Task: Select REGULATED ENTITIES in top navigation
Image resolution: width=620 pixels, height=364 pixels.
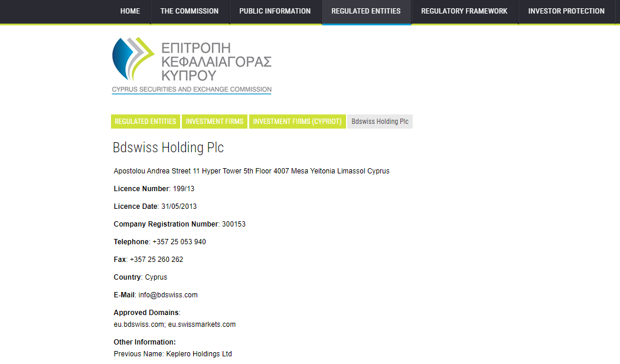Action: (366, 11)
